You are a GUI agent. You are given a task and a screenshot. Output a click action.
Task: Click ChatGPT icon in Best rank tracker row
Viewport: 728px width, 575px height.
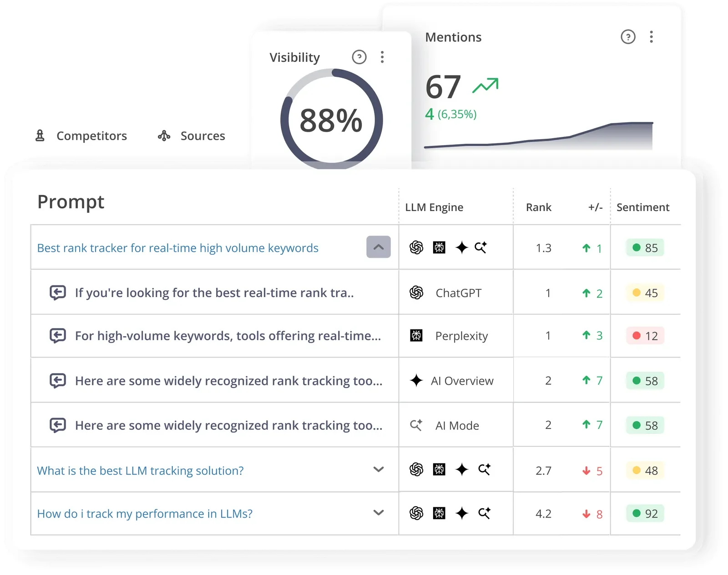pos(416,247)
